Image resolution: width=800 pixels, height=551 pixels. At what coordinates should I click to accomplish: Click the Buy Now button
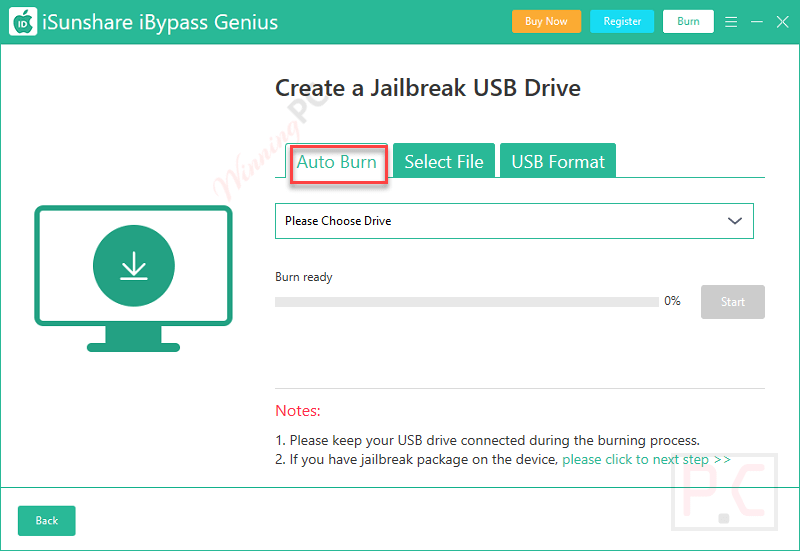click(x=546, y=21)
